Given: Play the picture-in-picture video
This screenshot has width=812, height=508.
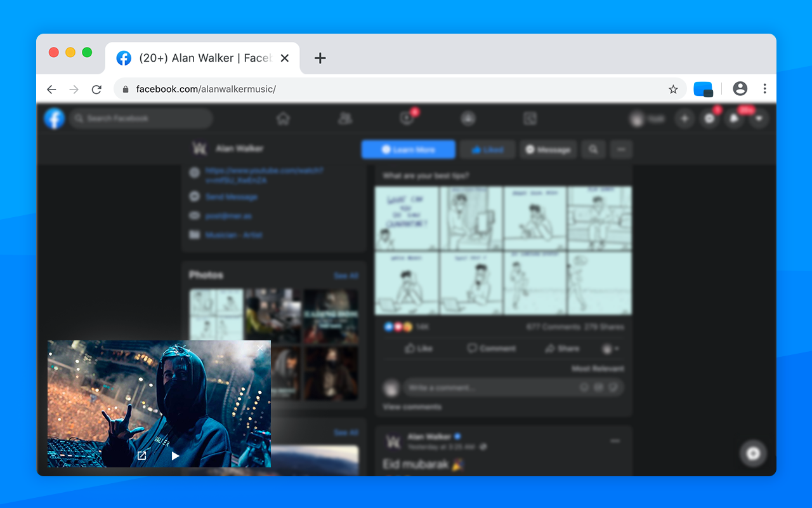Looking at the screenshot, I should tap(176, 455).
